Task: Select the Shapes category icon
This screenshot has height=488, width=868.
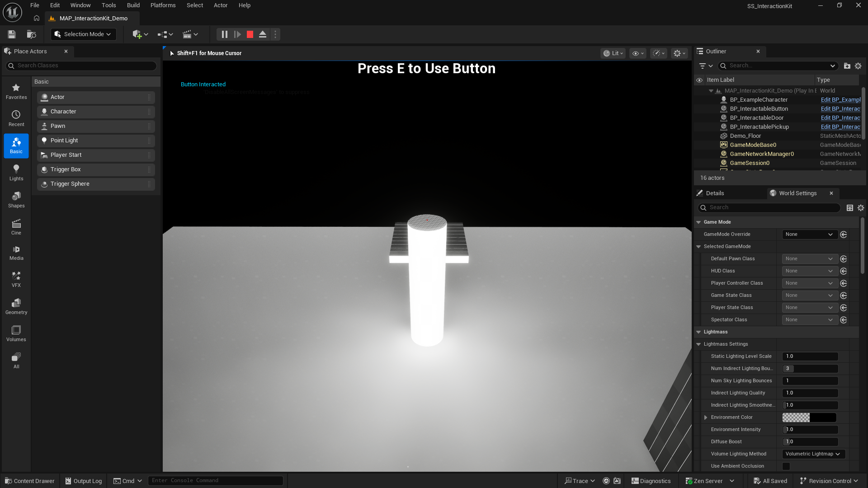Action: (16, 200)
